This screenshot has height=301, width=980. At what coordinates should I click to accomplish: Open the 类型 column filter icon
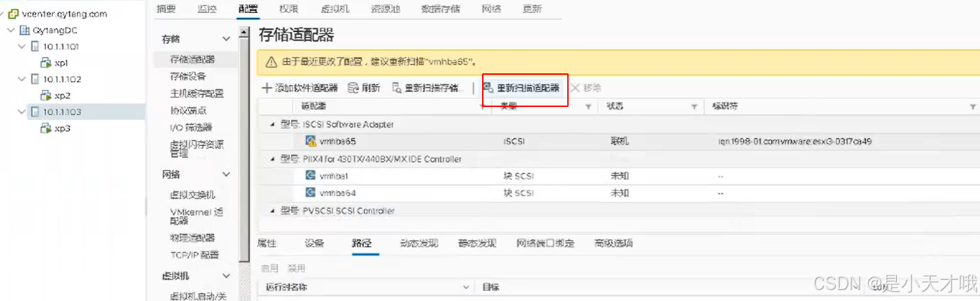588,107
